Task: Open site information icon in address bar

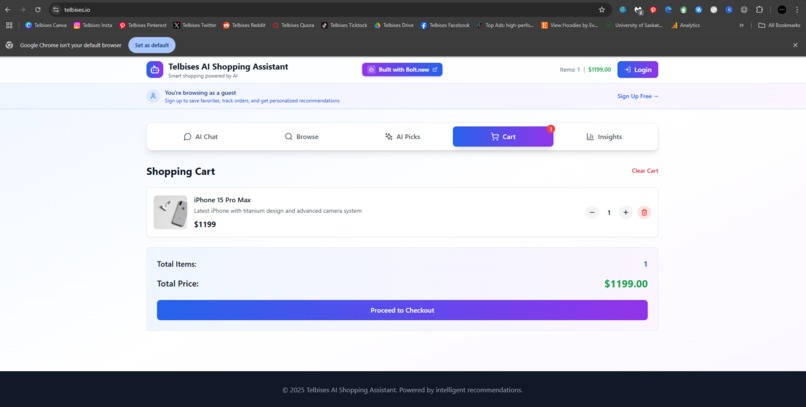Action: coord(56,10)
